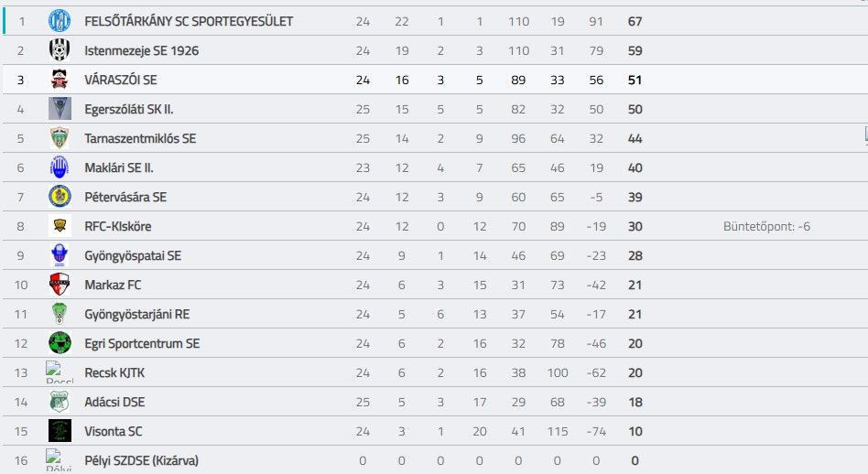Viewport: 868px width, 474px height.
Task: Click the broken Recsk KJTK logo image
Action: tap(60, 372)
